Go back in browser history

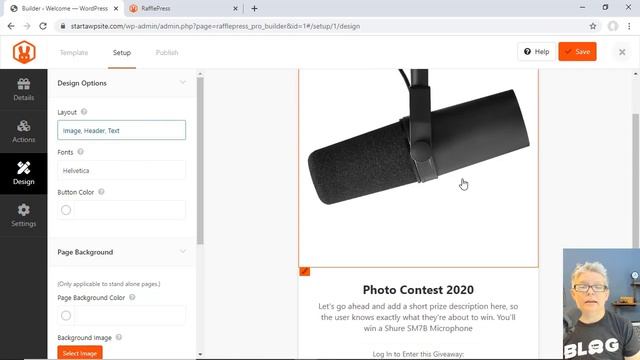point(11,26)
